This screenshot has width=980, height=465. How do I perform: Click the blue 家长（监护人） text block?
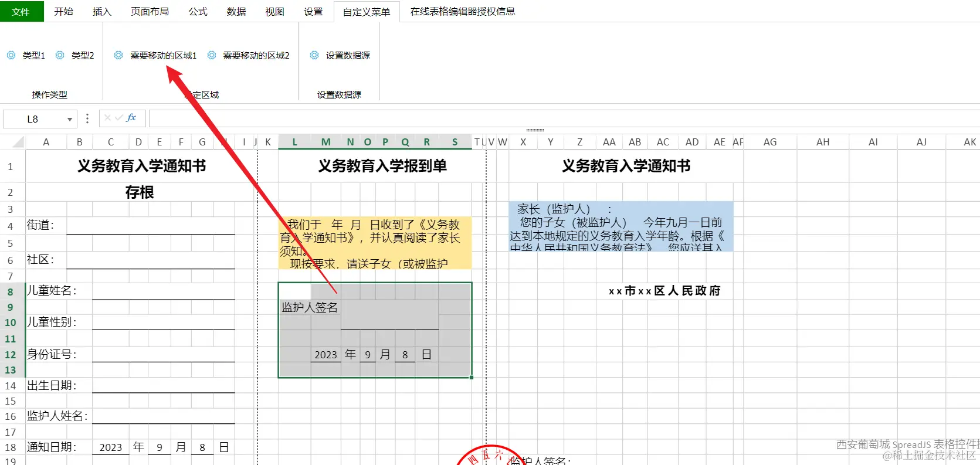621,226
